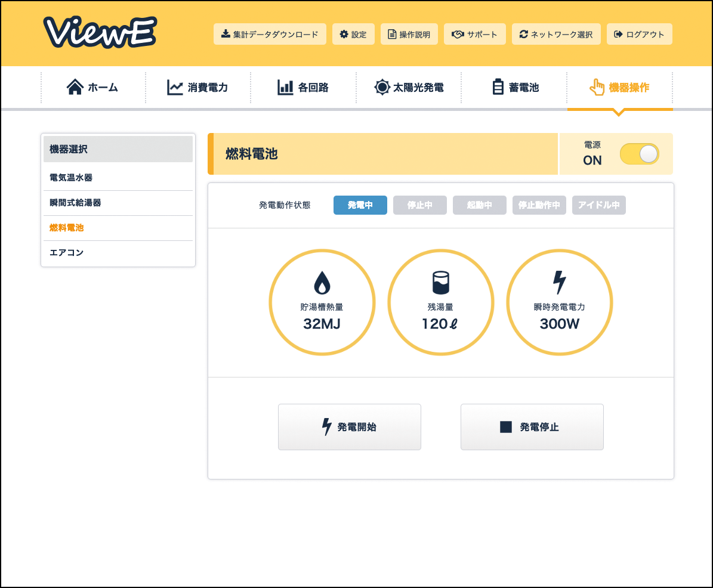Switch to the 消費電力 tab label
This screenshot has height=588, width=713.
coord(208,87)
